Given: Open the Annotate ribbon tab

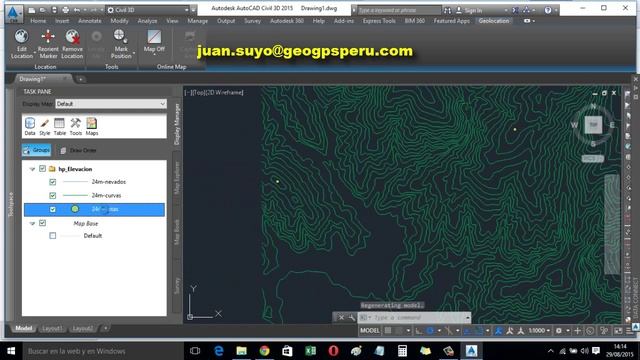Looking at the screenshot, I should 90,21.
